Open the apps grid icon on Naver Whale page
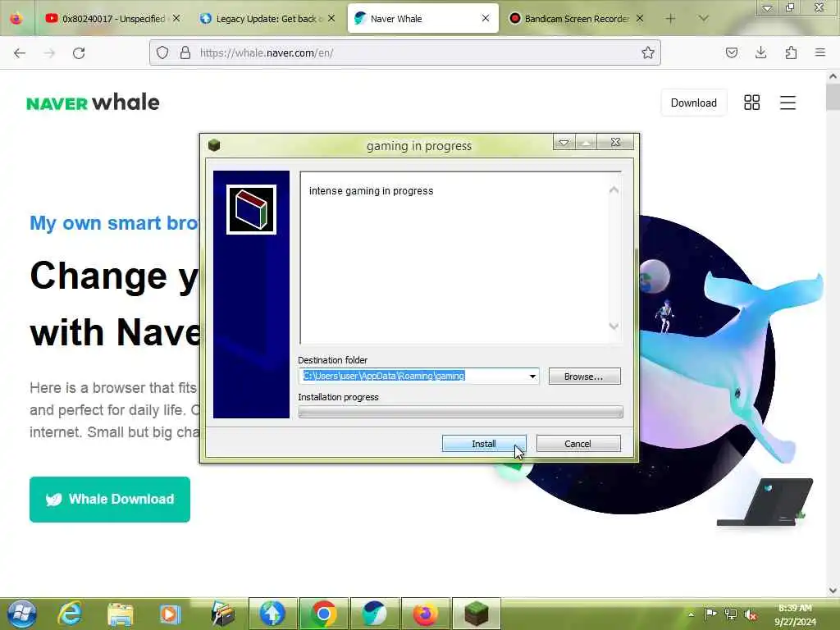 (x=752, y=103)
